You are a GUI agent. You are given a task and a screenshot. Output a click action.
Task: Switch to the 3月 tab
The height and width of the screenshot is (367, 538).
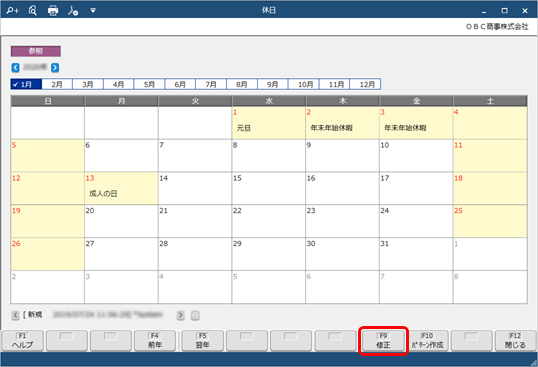(88, 84)
